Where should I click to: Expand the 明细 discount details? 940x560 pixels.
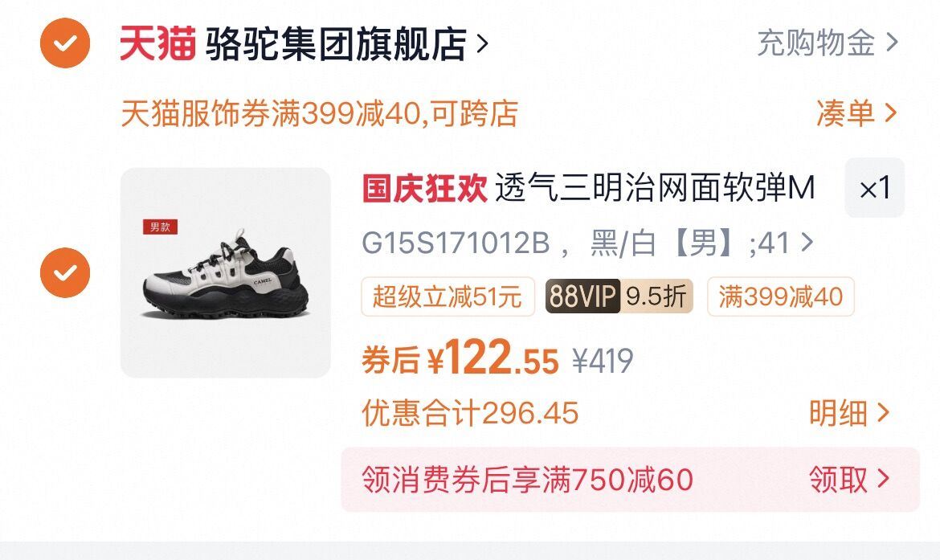pyautogui.click(x=849, y=413)
